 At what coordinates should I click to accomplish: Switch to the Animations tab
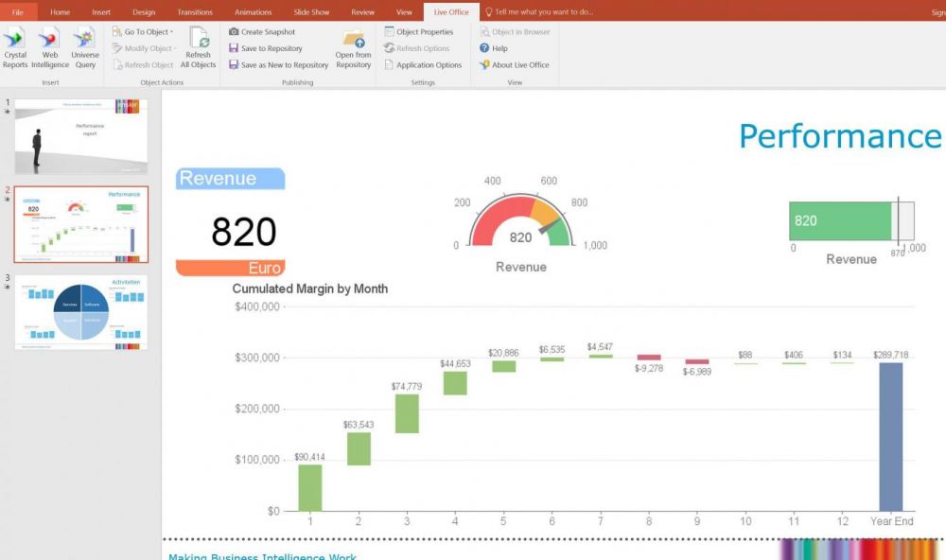[x=253, y=12]
